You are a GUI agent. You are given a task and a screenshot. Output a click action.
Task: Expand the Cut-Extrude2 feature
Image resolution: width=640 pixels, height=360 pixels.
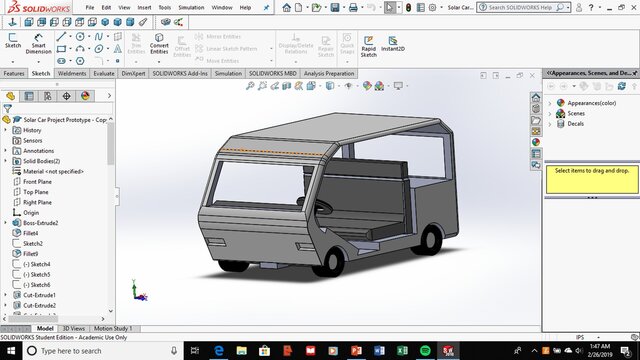pyautogui.click(x=5, y=305)
